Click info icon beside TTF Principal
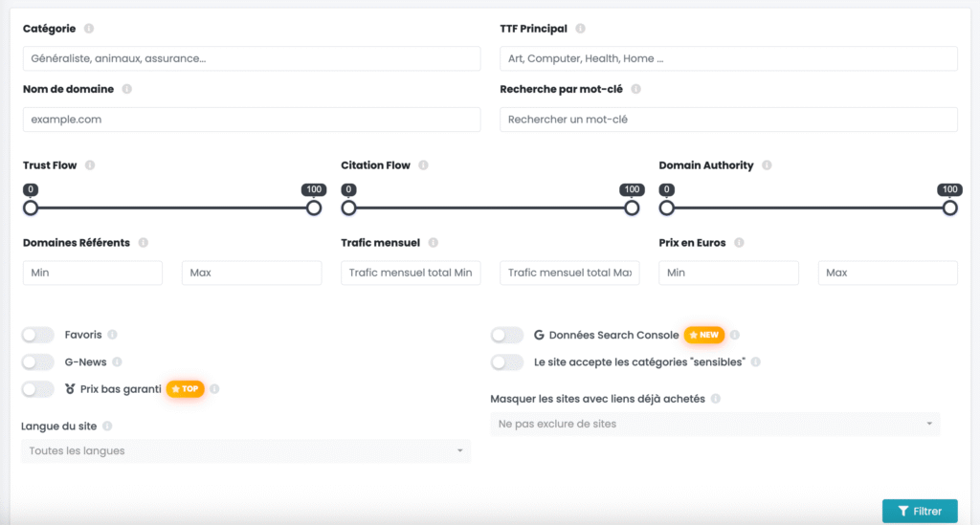 click(580, 29)
